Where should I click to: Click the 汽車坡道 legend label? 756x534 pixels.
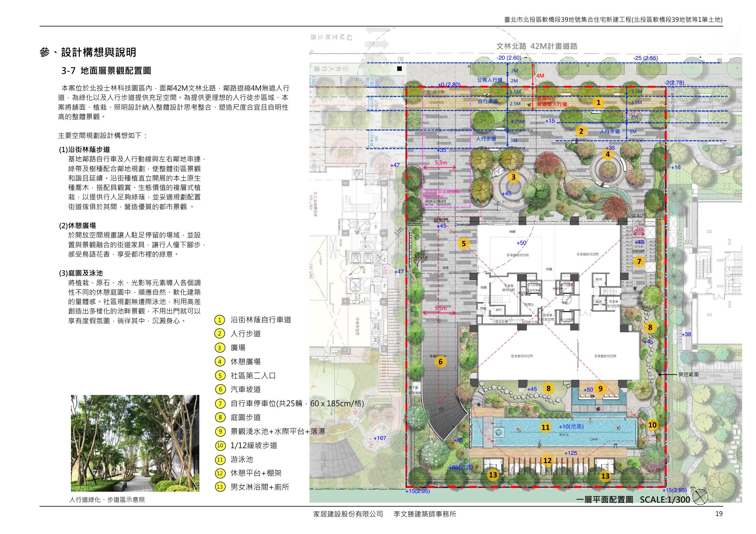click(246, 389)
